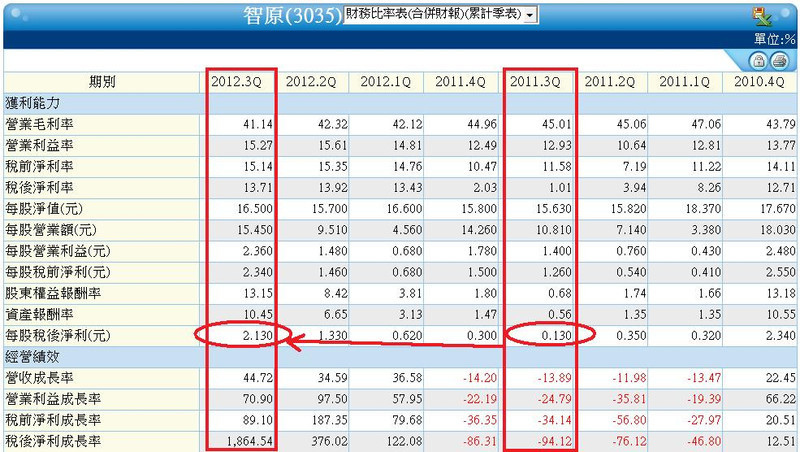
Task: Select the 期別 header cell
Action: click(102, 82)
